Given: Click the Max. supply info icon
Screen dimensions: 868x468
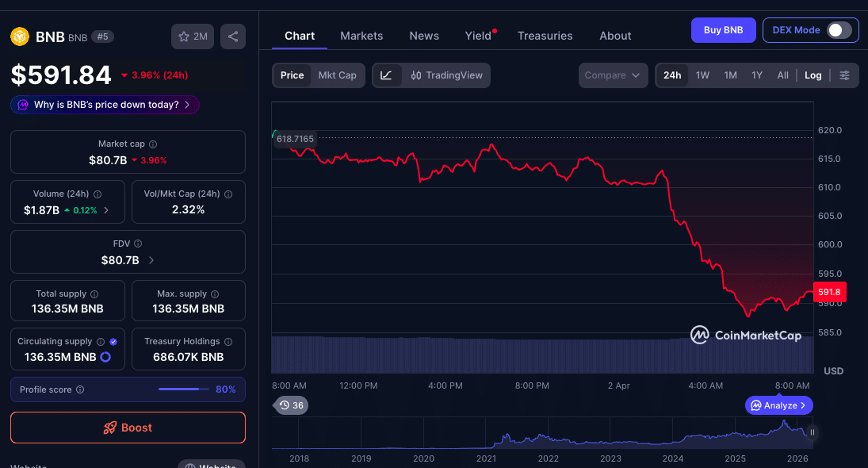Looking at the screenshot, I should (x=215, y=294).
